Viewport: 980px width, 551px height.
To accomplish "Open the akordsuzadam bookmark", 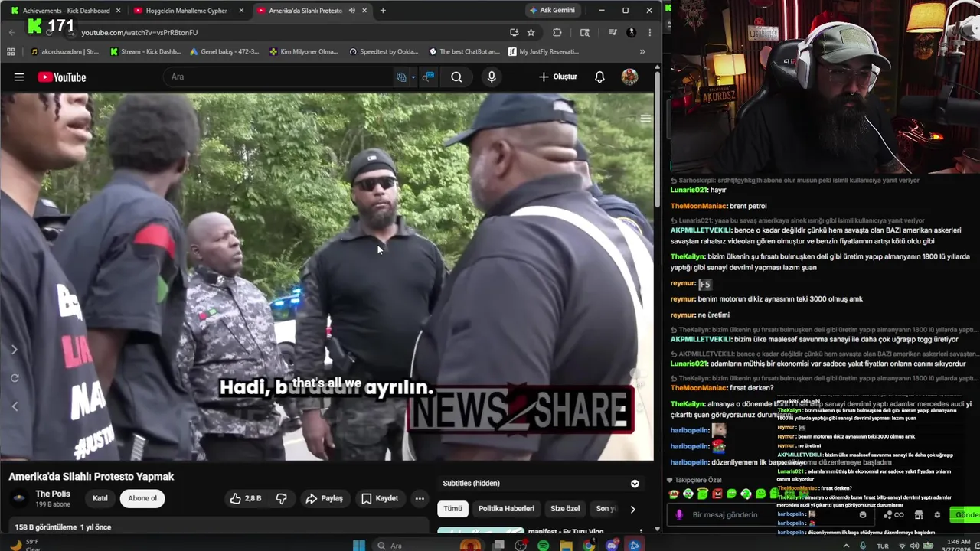I will click(x=64, y=52).
